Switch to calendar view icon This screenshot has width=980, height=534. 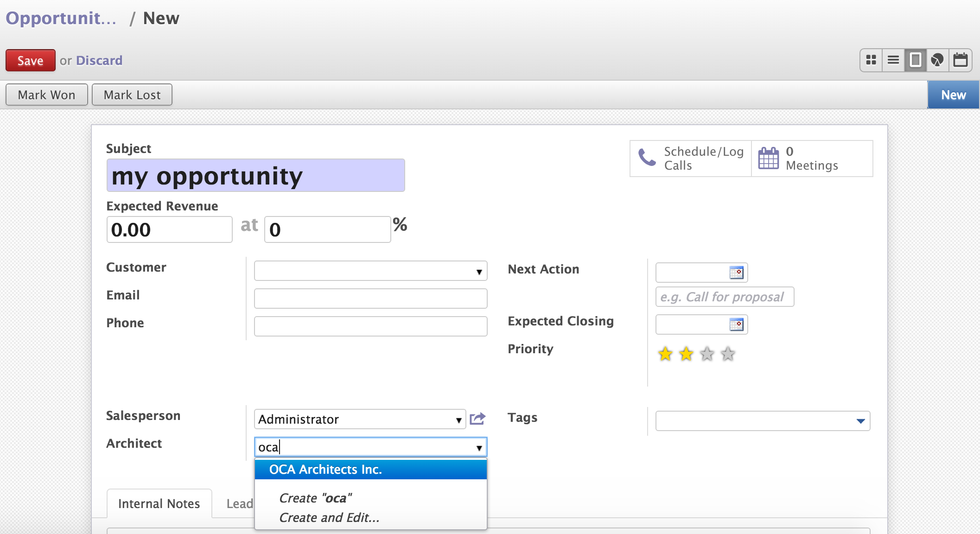coord(960,60)
